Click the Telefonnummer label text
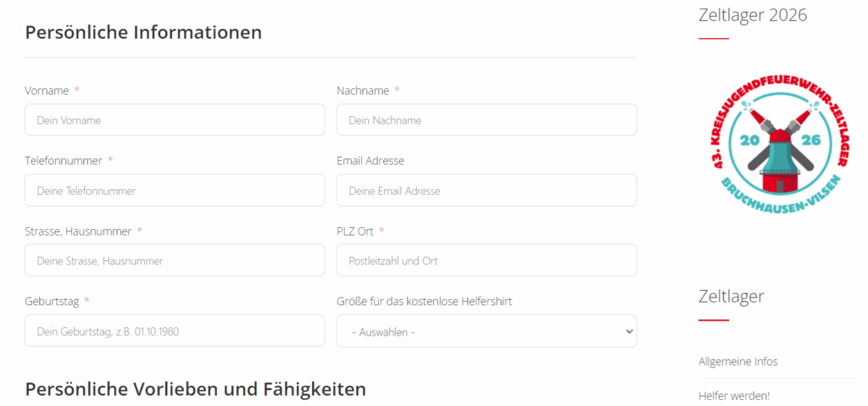The image size is (868, 406). 64,161
